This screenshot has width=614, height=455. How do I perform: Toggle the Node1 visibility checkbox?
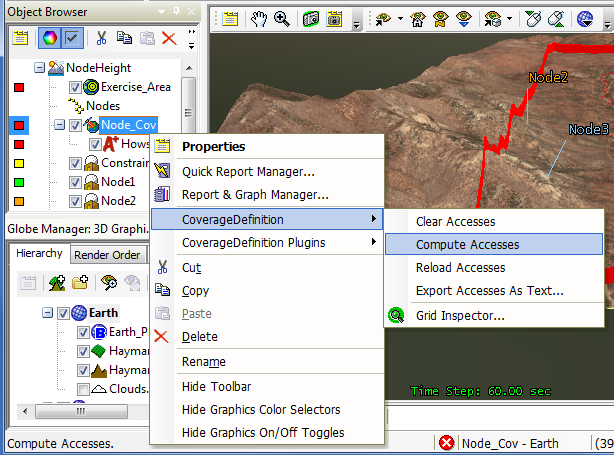pyautogui.click(x=75, y=182)
